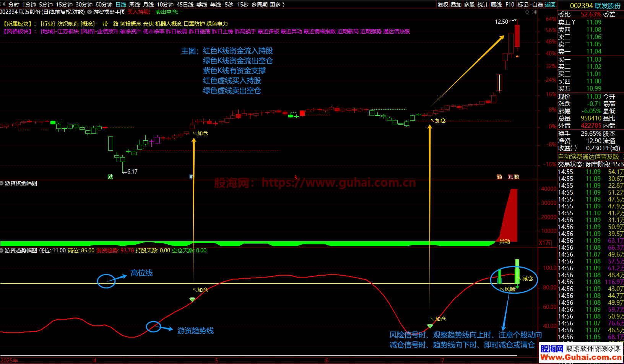Click the 一带一路 concept label
The width and height of the screenshot is (624, 364).
[107, 24]
